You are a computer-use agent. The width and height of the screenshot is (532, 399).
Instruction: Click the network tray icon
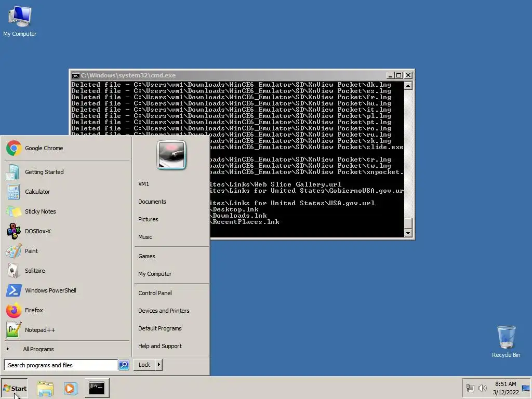click(470, 388)
